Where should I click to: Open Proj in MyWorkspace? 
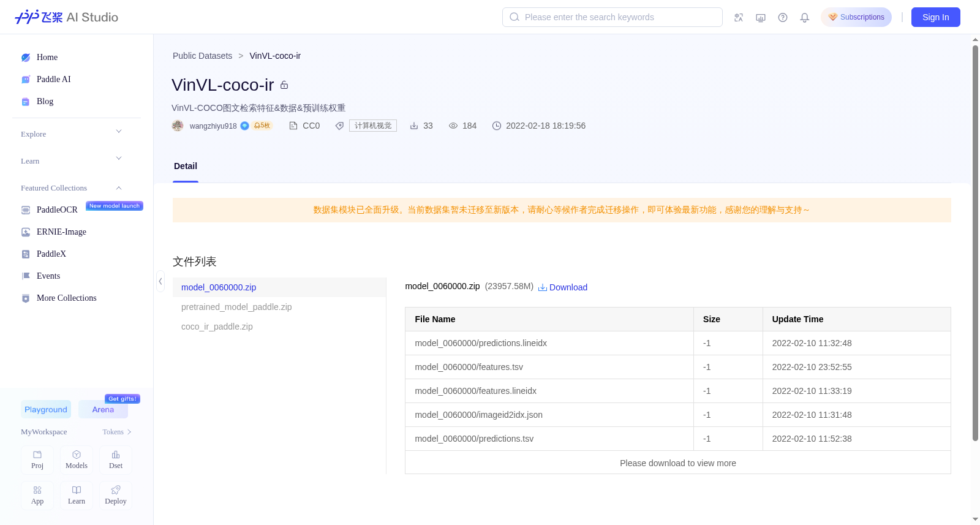pyautogui.click(x=37, y=460)
